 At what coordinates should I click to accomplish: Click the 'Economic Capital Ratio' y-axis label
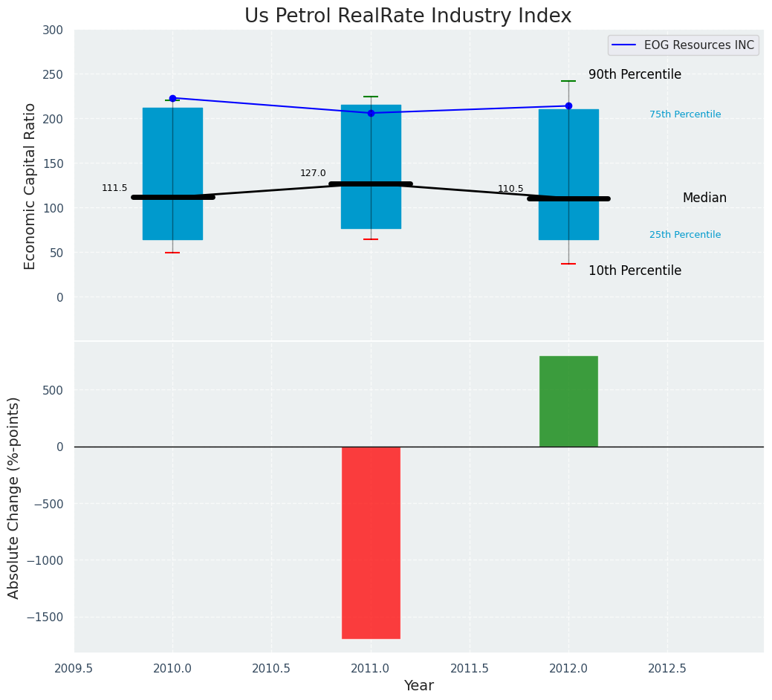pos(30,186)
